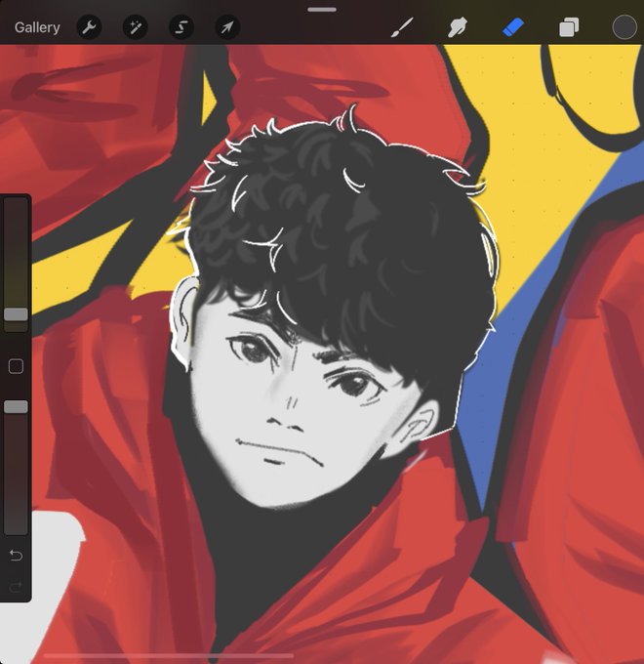Viewport: 644px width, 664px height.
Task: Return to the Gallery
Action: 37,27
